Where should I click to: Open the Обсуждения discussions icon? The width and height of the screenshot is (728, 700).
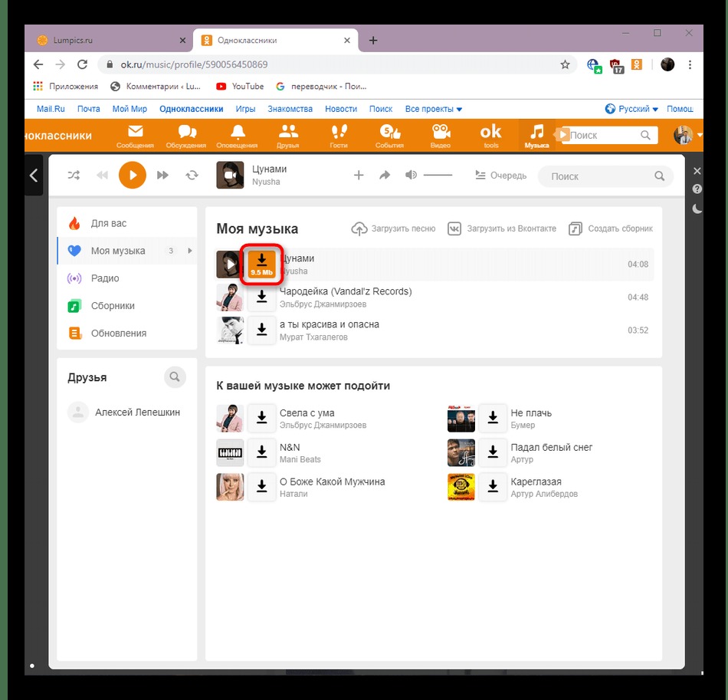(x=186, y=136)
